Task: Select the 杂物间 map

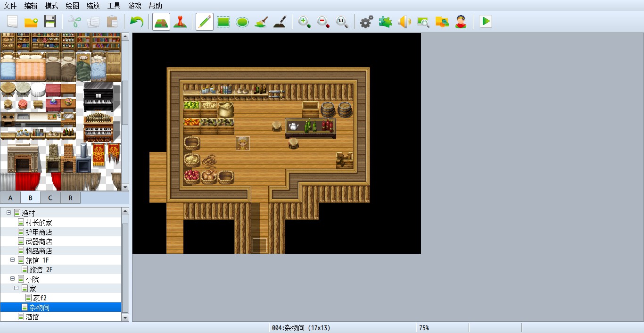Action: (x=39, y=308)
